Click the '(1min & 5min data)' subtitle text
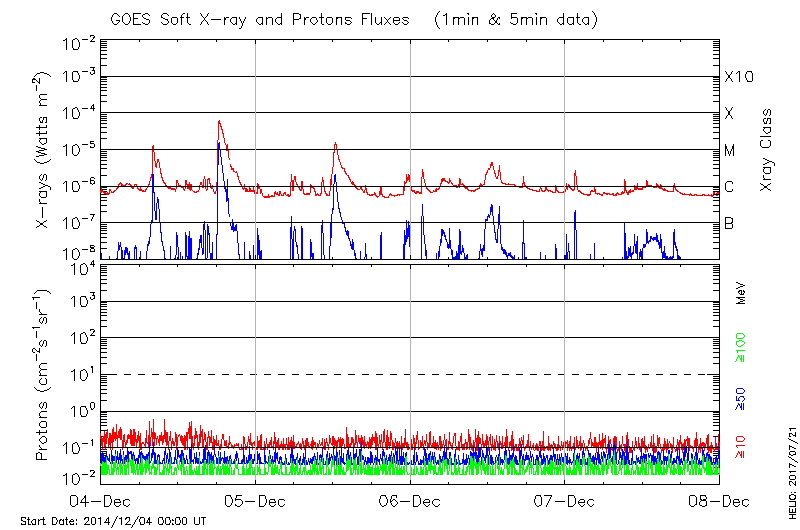 (511, 20)
